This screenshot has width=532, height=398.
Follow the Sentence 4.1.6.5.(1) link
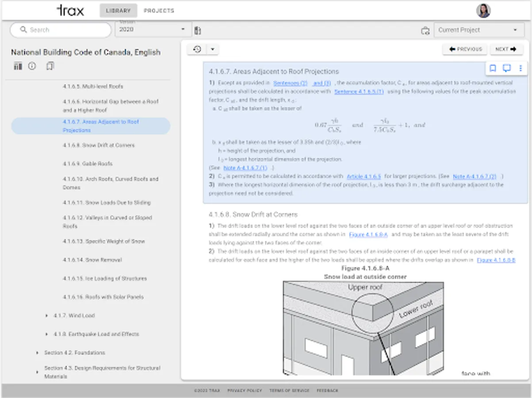(359, 92)
